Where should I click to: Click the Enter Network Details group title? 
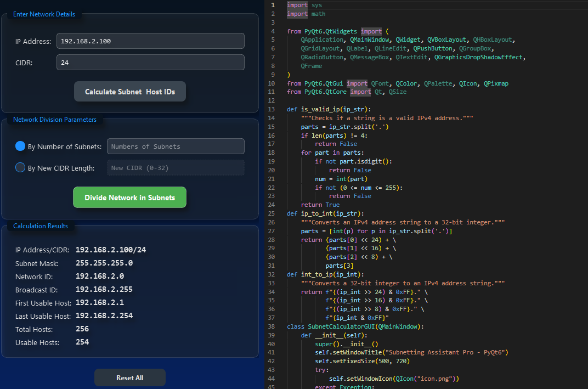(44, 14)
